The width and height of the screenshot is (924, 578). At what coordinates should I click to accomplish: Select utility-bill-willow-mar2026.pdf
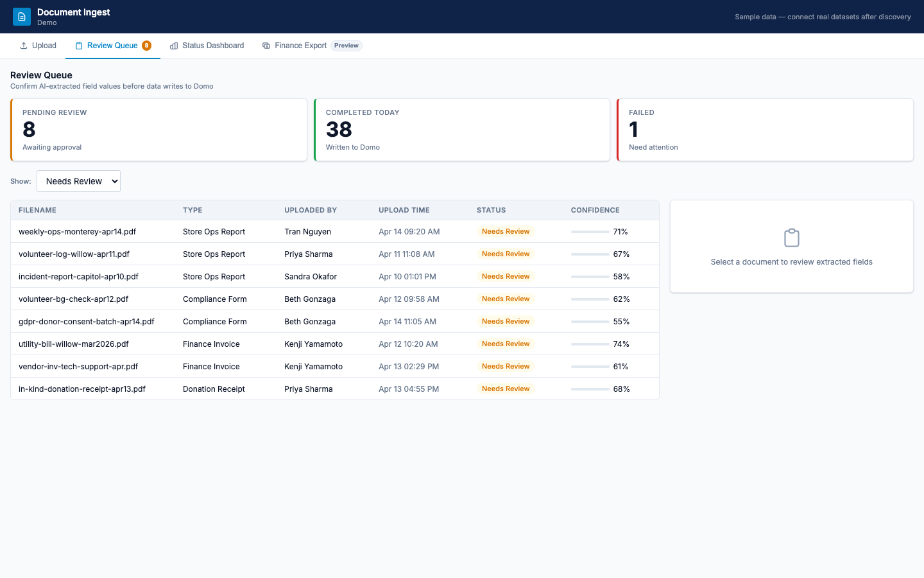point(335,344)
